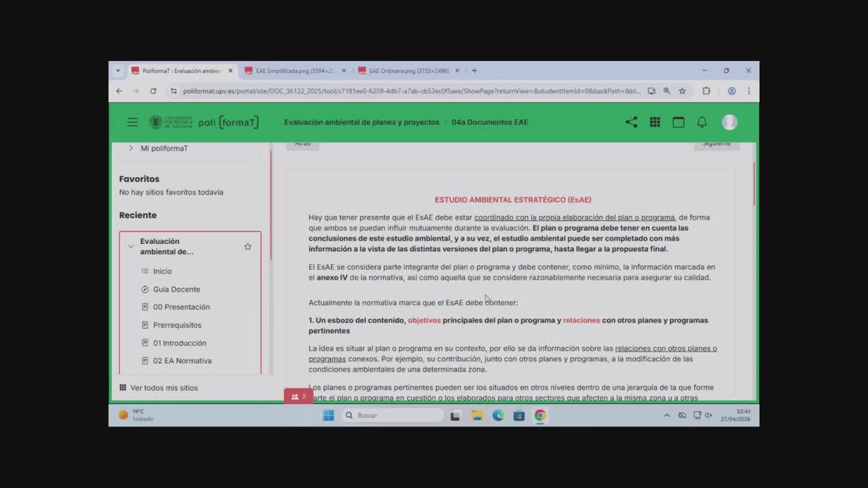Reload the page with refresh button
This screenshot has height=488, width=868.
click(153, 91)
